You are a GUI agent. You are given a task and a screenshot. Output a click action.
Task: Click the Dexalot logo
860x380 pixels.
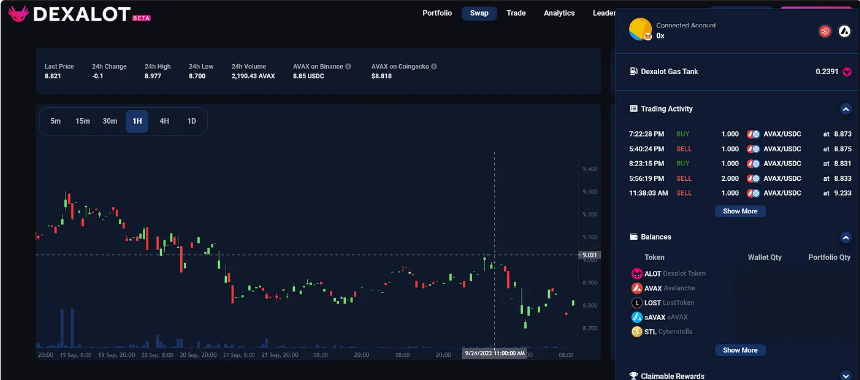[x=70, y=14]
